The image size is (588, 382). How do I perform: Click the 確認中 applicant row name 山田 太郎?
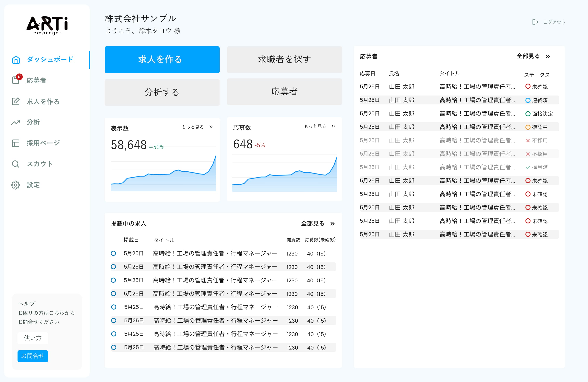[x=401, y=127]
